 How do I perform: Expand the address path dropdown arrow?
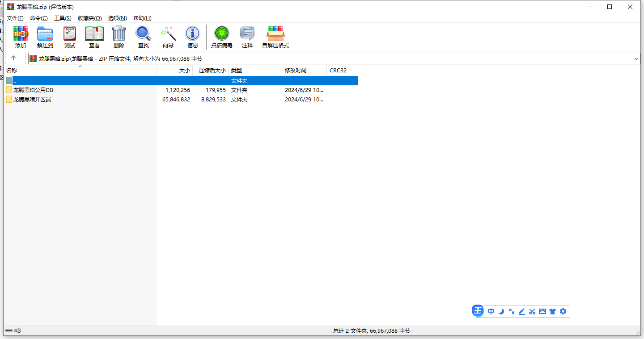coord(636,59)
